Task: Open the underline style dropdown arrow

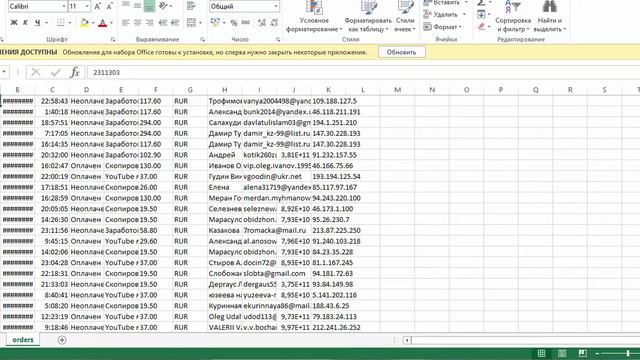Action: click(x=47, y=23)
